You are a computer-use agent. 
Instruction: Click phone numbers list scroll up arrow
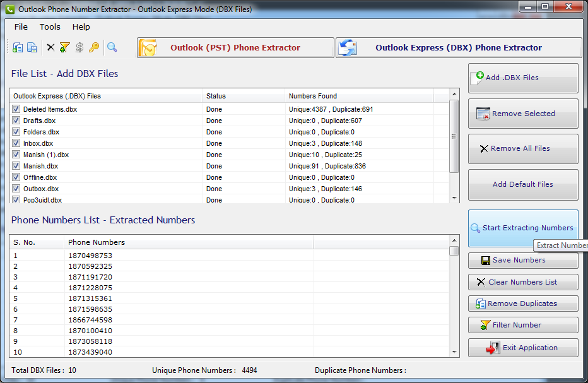(454, 240)
